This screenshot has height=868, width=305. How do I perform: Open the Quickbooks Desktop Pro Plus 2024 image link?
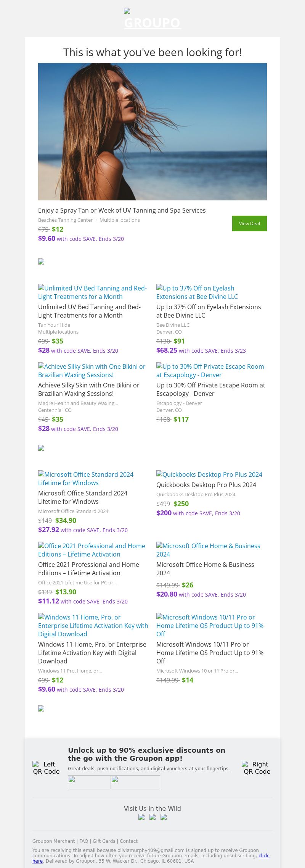click(x=209, y=474)
